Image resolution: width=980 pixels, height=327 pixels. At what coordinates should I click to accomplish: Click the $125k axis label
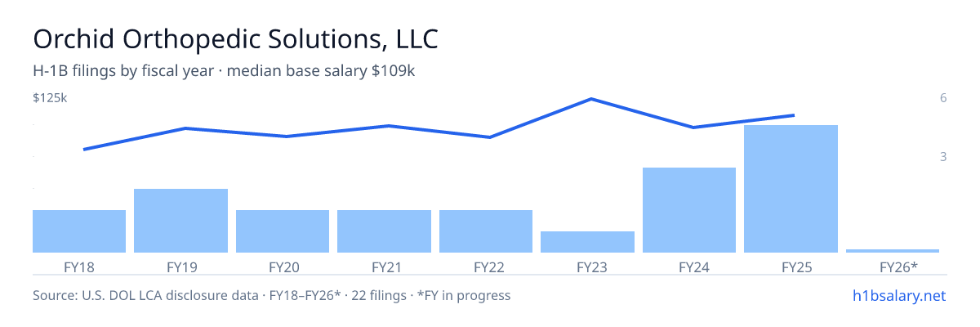point(50,99)
